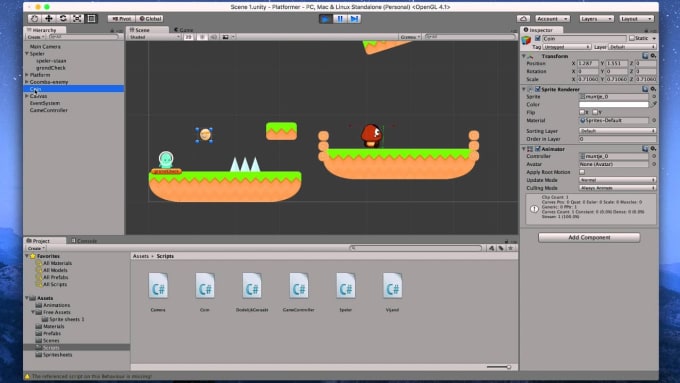Open Transform help book icon
The width and height of the screenshot is (680, 383).
click(645, 56)
